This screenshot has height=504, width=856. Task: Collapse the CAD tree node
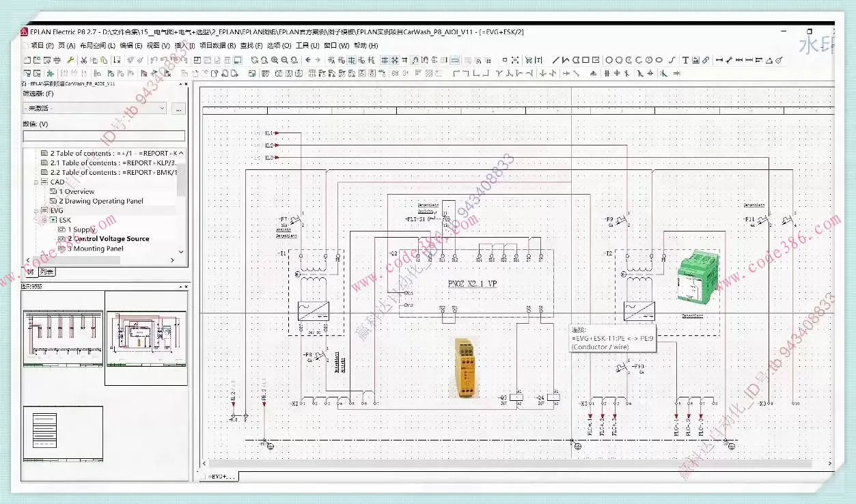[36, 182]
